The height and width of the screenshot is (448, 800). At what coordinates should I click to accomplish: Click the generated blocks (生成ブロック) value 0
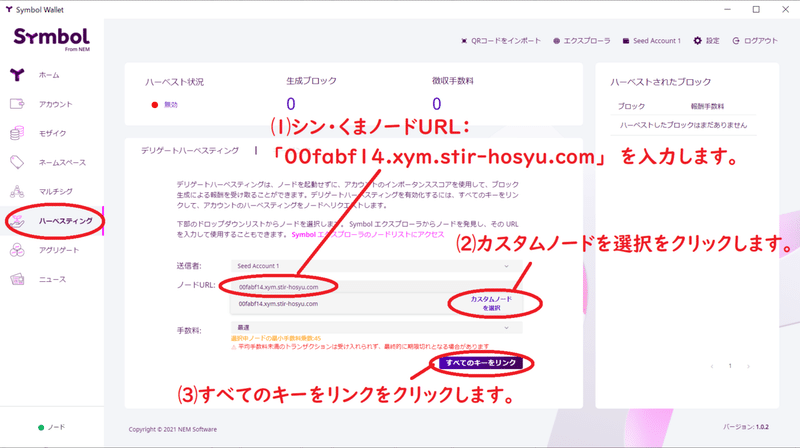click(x=291, y=104)
